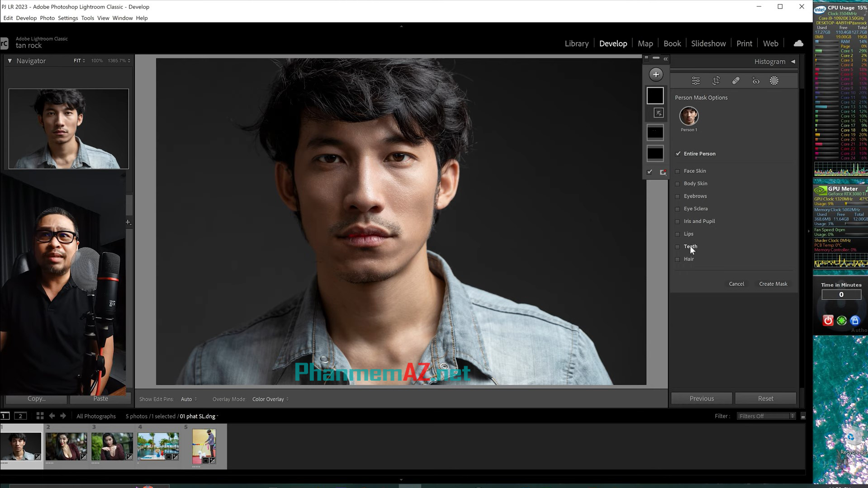The width and height of the screenshot is (868, 488).
Task: Select the Red Eye Correction tool
Action: click(x=755, y=80)
